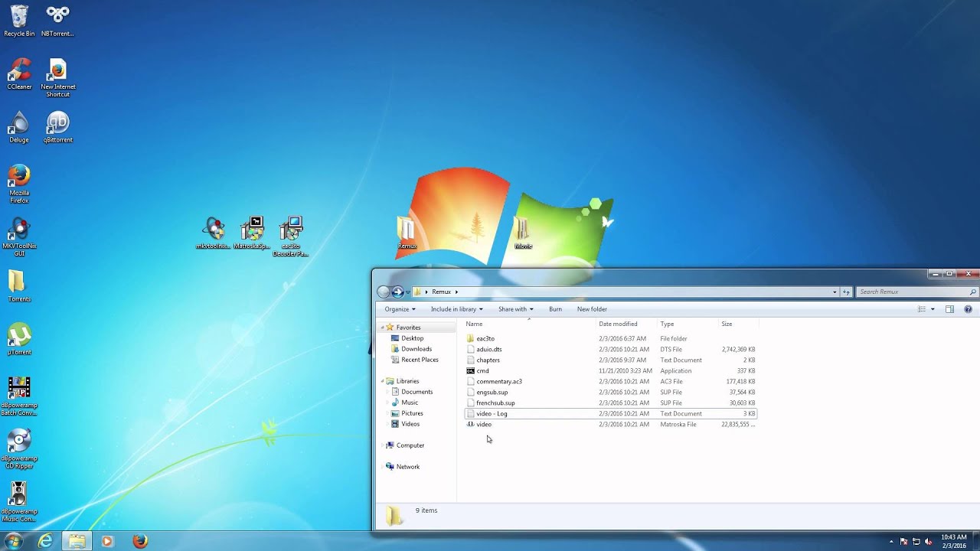Launch qBittorrent from the desktop
The width and height of the screenshot is (980, 551).
[x=57, y=127]
